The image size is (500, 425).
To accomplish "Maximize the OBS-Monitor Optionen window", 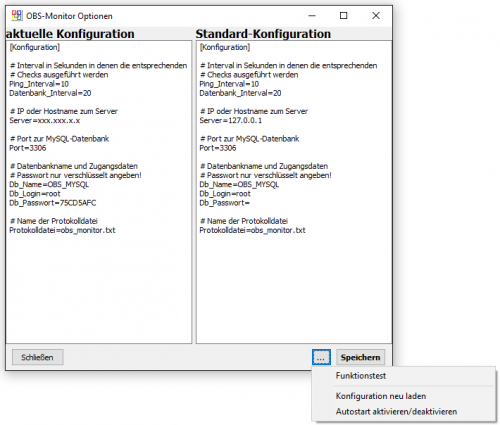I will [344, 16].
